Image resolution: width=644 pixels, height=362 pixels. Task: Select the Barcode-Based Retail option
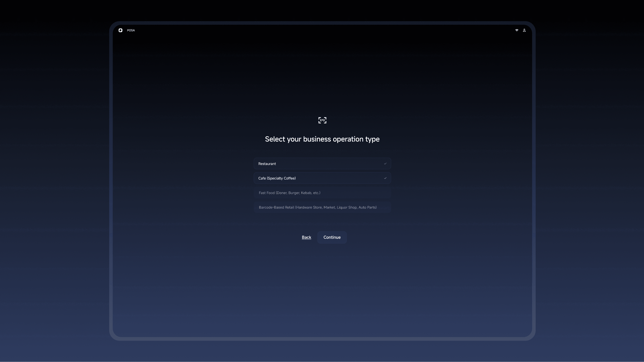(322, 207)
